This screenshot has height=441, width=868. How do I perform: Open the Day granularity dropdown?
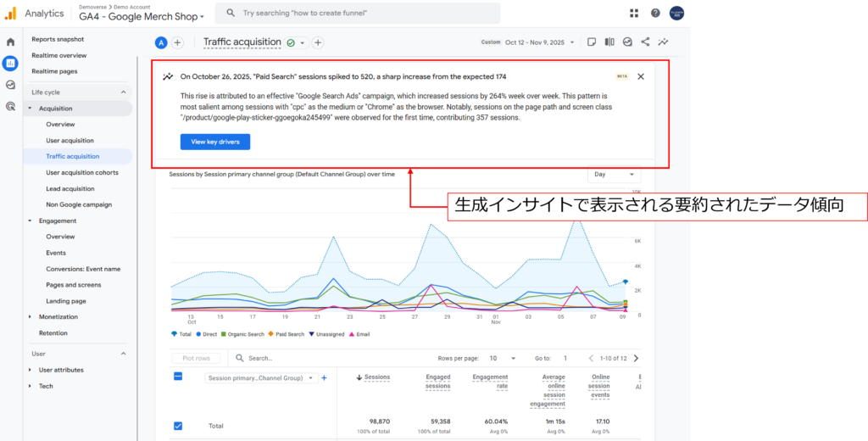[x=614, y=174]
